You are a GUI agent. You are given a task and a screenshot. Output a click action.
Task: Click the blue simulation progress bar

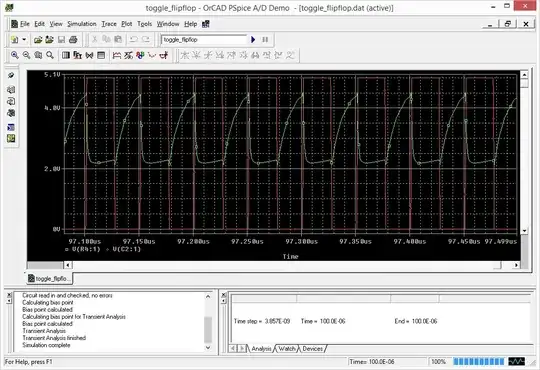tap(479, 362)
